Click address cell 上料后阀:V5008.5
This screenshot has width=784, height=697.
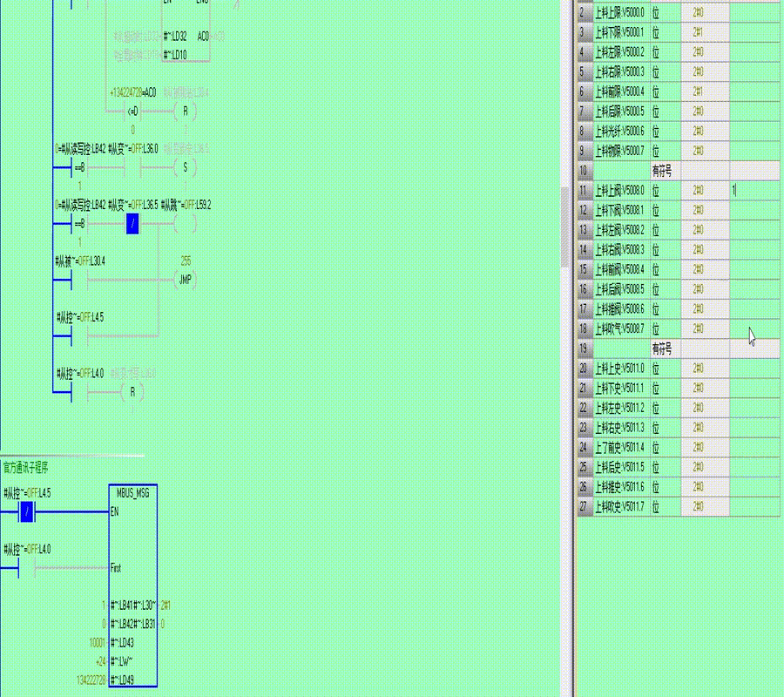point(621,289)
